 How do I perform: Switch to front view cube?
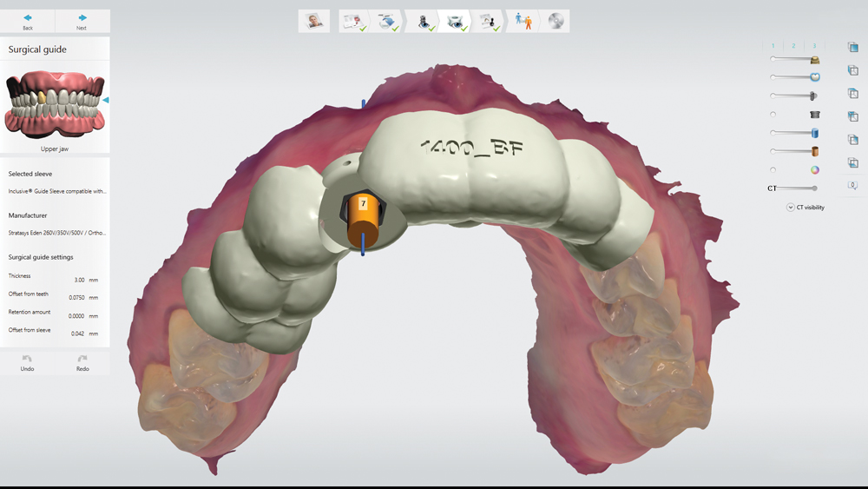tap(852, 47)
